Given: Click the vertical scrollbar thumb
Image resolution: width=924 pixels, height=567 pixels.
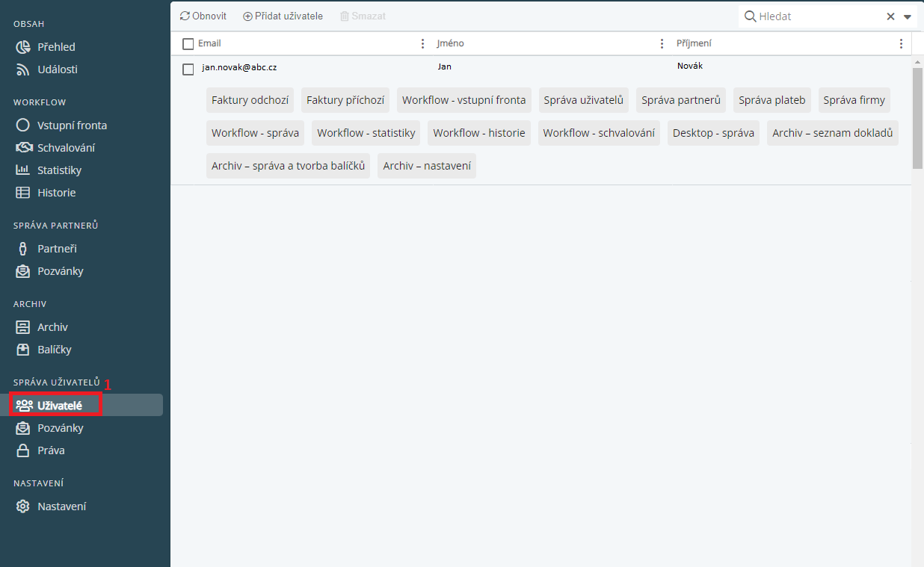Looking at the screenshot, I should [x=917, y=118].
